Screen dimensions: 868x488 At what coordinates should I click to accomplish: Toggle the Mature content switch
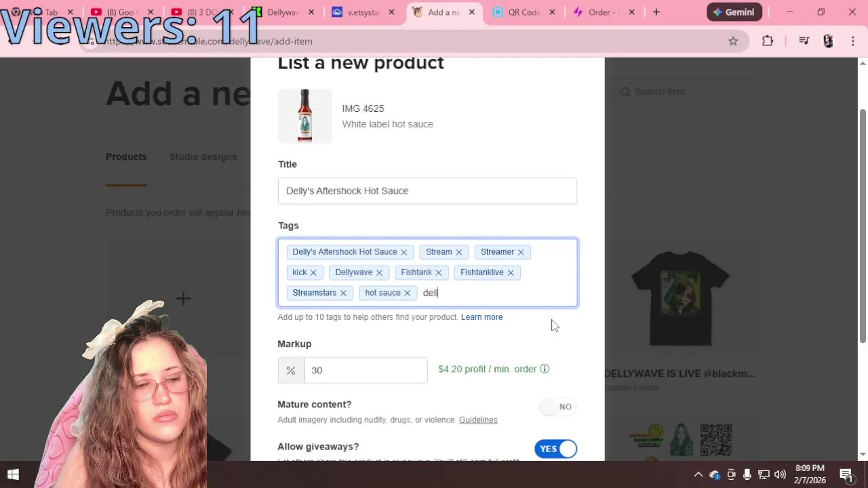coord(557,407)
